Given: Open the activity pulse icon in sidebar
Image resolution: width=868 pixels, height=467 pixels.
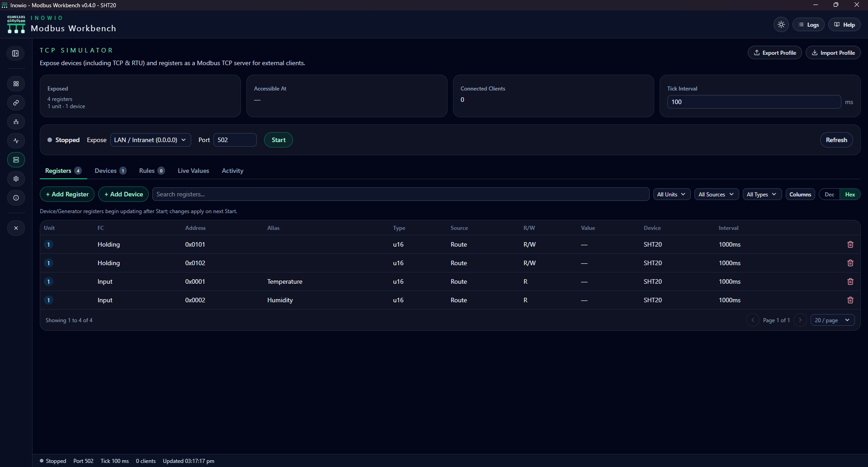Looking at the screenshot, I should tap(16, 141).
